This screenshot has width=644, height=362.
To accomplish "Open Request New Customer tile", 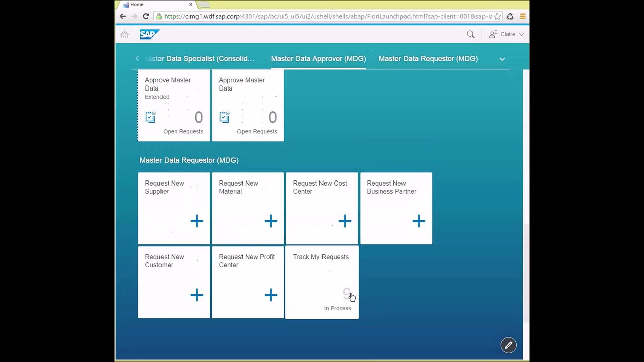I will coord(174,283).
